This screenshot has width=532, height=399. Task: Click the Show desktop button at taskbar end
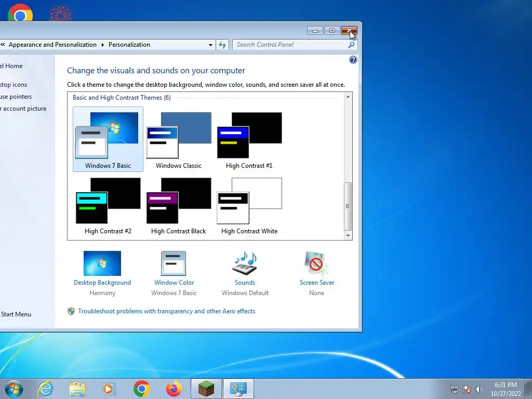(x=528, y=389)
